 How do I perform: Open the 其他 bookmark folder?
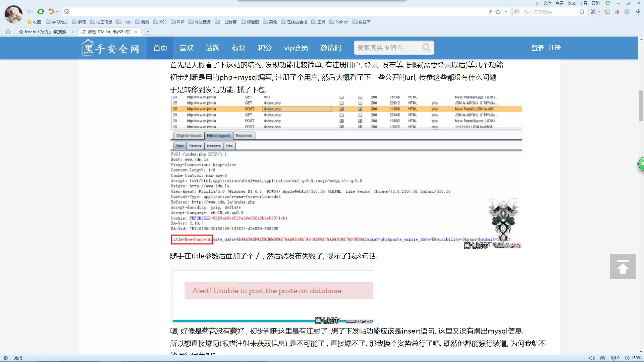click(270, 22)
